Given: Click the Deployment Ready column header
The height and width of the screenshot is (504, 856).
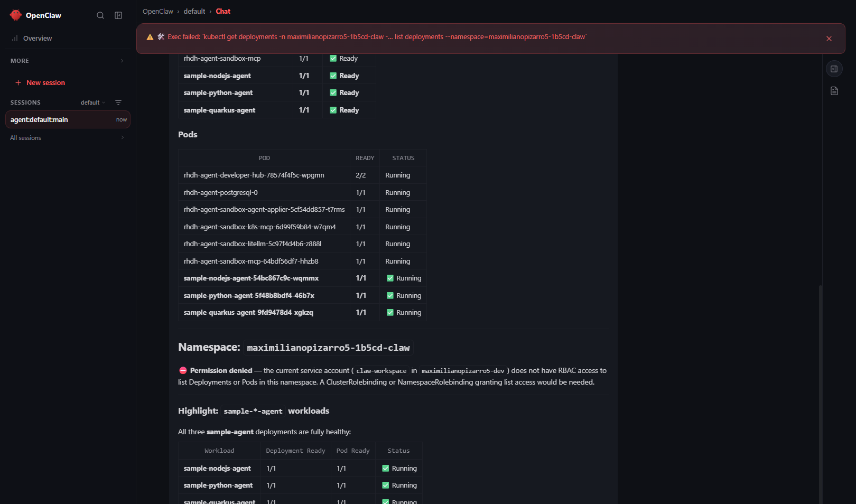Looking at the screenshot, I should [295, 451].
